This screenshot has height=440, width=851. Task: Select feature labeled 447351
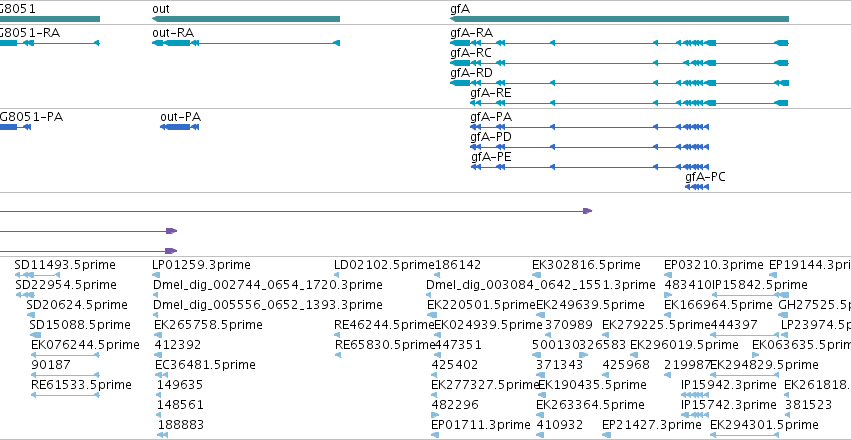pyautogui.click(x=458, y=345)
